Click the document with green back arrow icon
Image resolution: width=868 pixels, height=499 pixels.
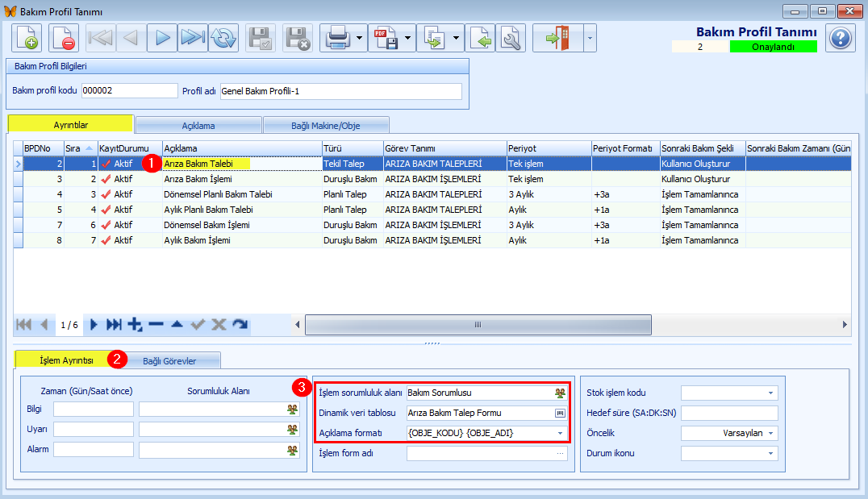pos(481,38)
